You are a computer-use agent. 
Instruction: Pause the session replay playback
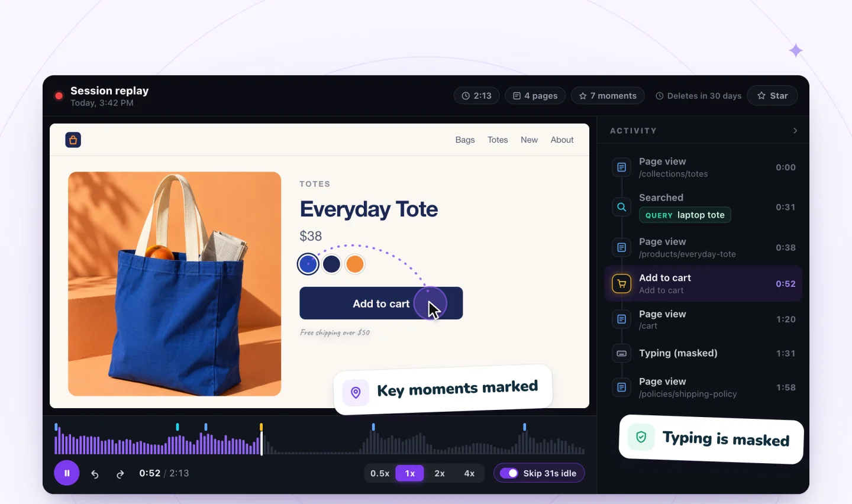[67, 473]
